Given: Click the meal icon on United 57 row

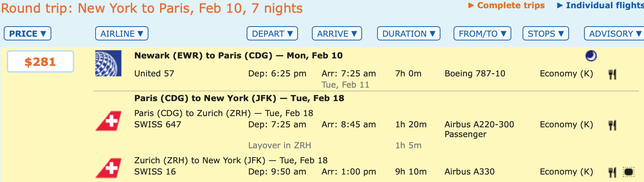Looking at the screenshot, I should coord(612,74).
